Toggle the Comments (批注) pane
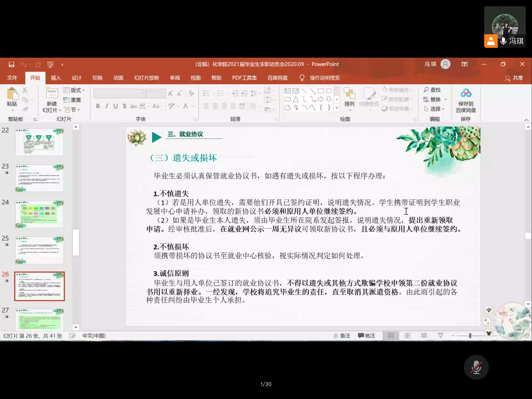The image size is (532, 399). pyautogui.click(x=367, y=336)
